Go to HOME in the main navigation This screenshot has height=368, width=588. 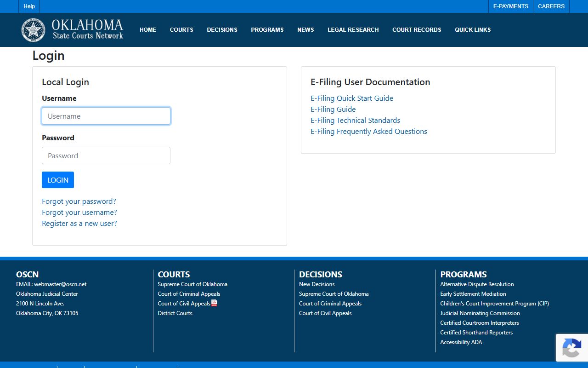148,30
